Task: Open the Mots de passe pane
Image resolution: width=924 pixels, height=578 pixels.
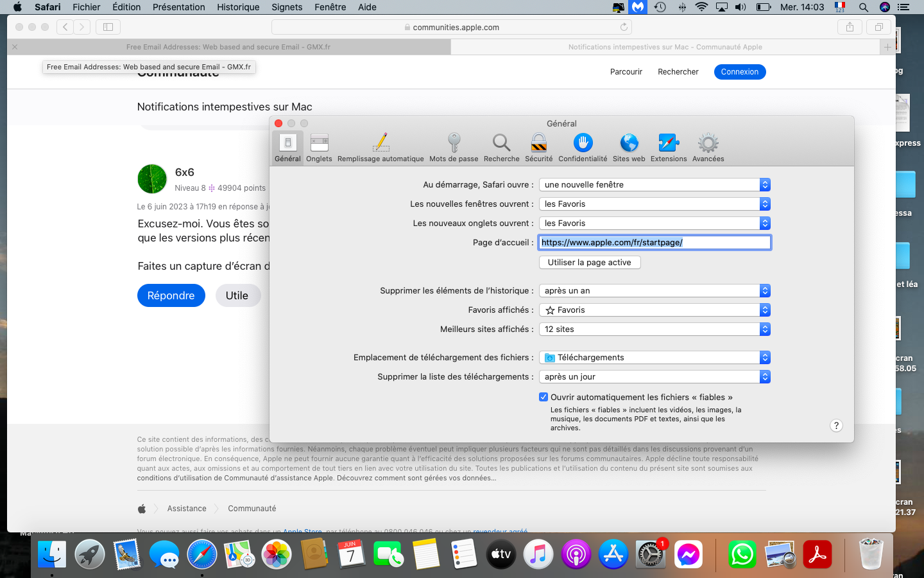Action: (454, 148)
